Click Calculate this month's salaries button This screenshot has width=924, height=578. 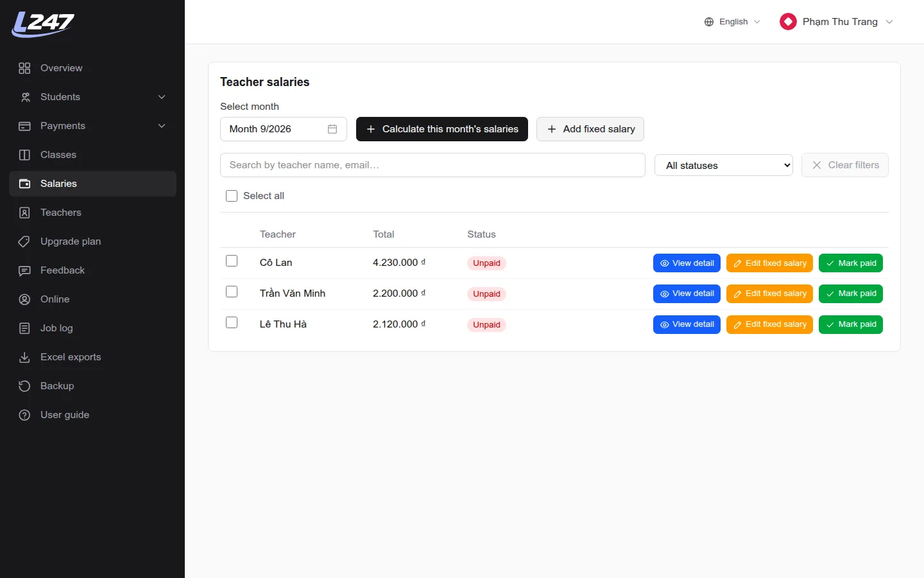pos(442,129)
